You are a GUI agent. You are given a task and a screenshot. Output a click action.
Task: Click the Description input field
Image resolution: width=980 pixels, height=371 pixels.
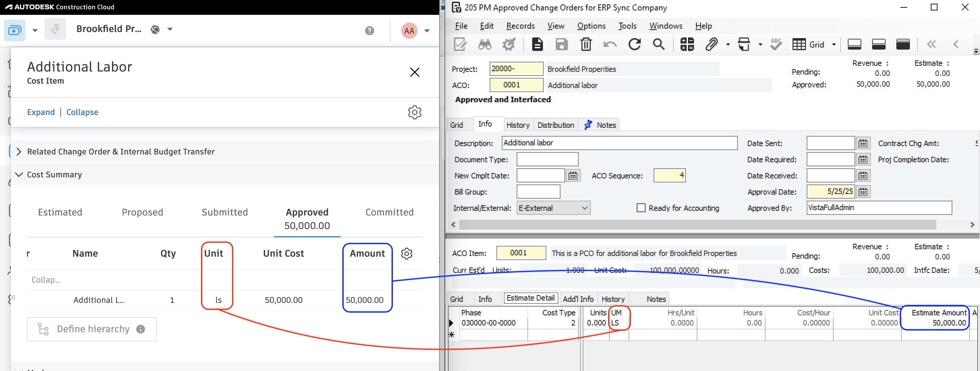pyautogui.click(x=619, y=143)
